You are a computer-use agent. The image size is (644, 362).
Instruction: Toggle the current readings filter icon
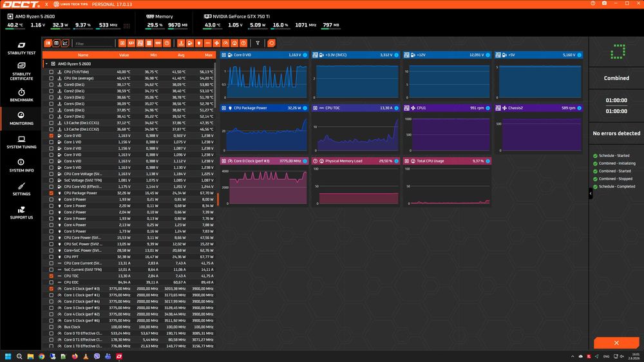click(x=208, y=43)
